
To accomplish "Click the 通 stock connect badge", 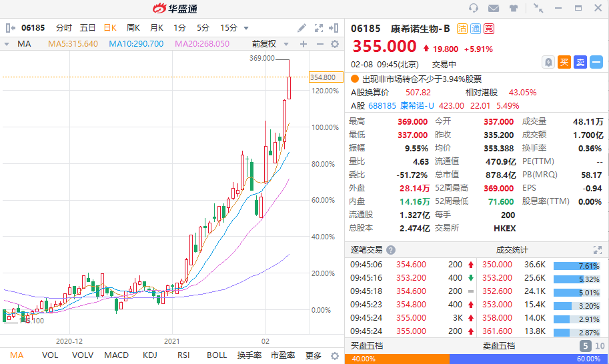I will pyautogui.click(x=476, y=28).
